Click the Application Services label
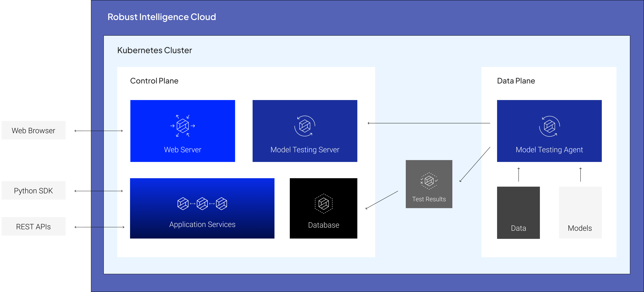The height and width of the screenshot is (292, 644). (x=202, y=224)
